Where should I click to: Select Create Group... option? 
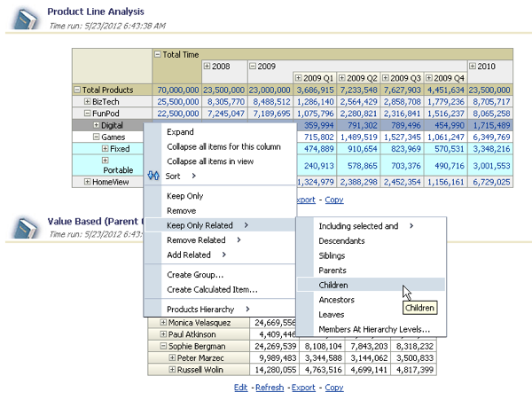[x=220, y=274]
